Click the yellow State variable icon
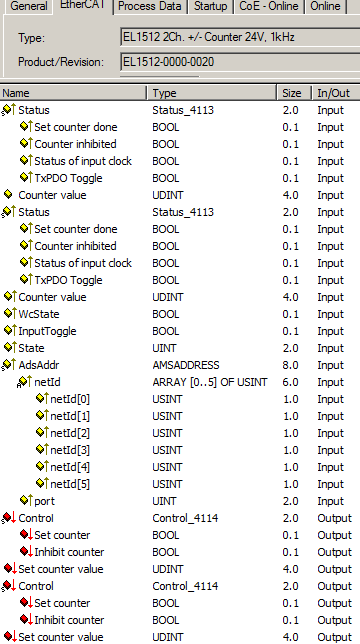Image resolution: width=360 pixels, height=644 pixels. click(9, 348)
